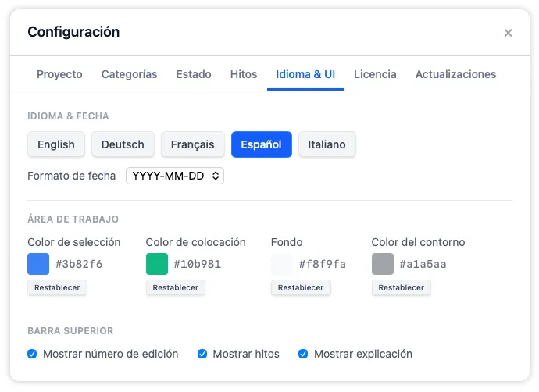Click the blue Color de selección swatch
The image size is (539, 392).
(x=38, y=264)
